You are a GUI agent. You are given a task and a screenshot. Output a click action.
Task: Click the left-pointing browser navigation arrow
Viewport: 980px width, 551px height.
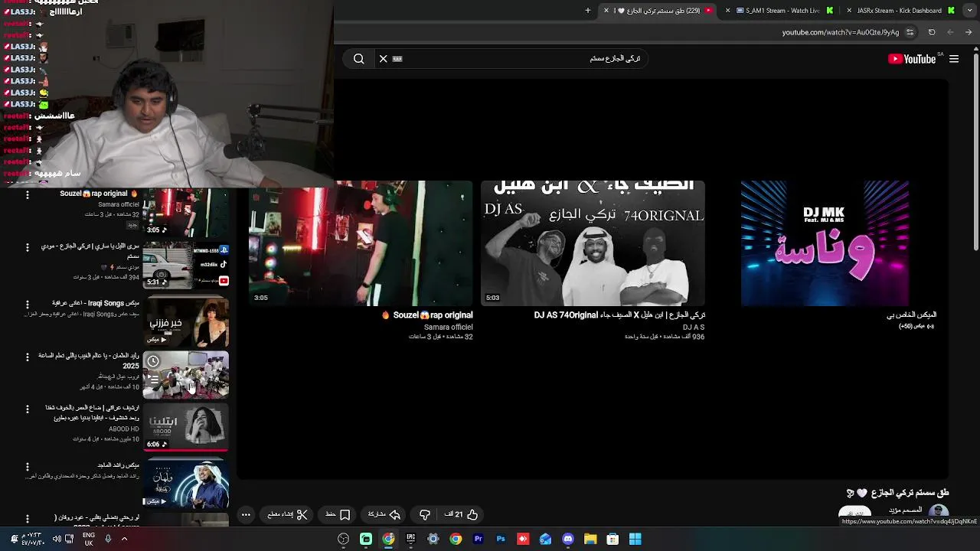(x=950, y=32)
